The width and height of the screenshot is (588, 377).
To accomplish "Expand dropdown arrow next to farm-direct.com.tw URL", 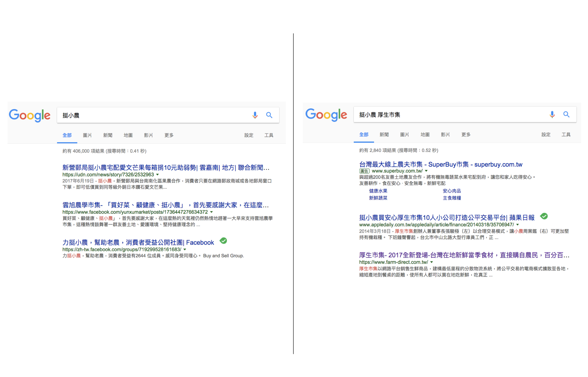I will point(431,262).
